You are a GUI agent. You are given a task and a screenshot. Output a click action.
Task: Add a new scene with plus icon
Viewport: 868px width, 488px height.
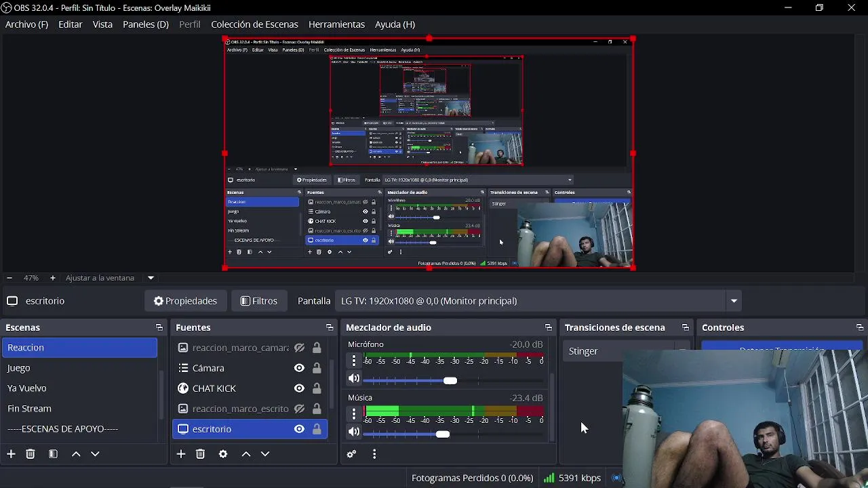coord(11,454)
